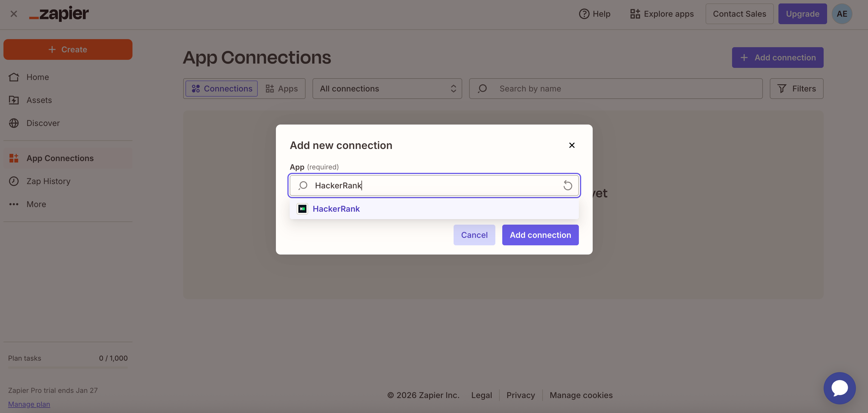Switch to the Apps tab
The image size is (868, 413).
(282, 89)
